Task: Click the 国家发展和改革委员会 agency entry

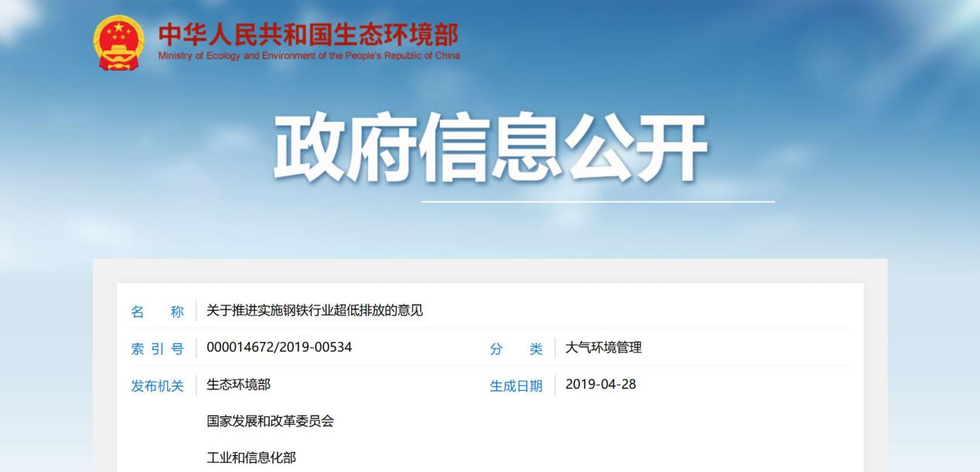Action: [270, 421]
